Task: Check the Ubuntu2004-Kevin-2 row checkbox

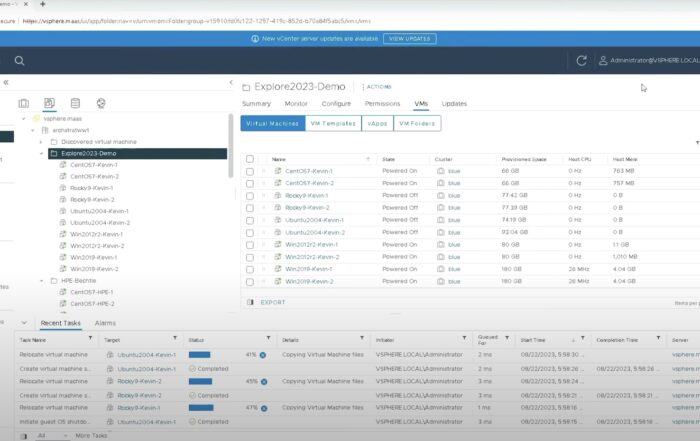Action: click(x=250, y=233)
